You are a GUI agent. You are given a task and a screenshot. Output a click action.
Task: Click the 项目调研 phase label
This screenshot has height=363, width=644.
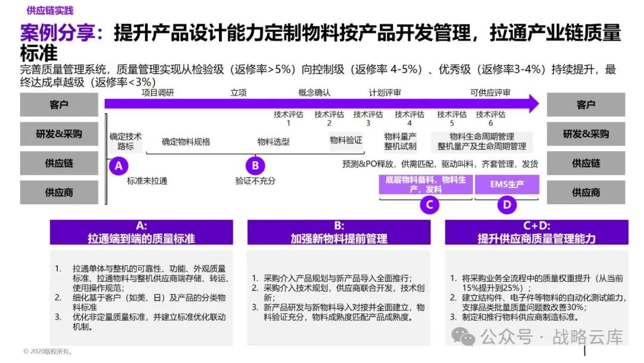(x=157, y=93)
